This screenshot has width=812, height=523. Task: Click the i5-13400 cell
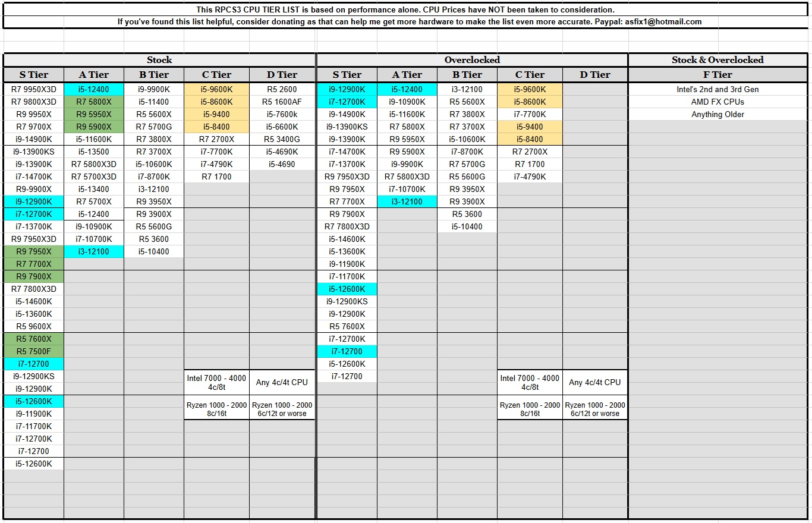click(94, 189)
